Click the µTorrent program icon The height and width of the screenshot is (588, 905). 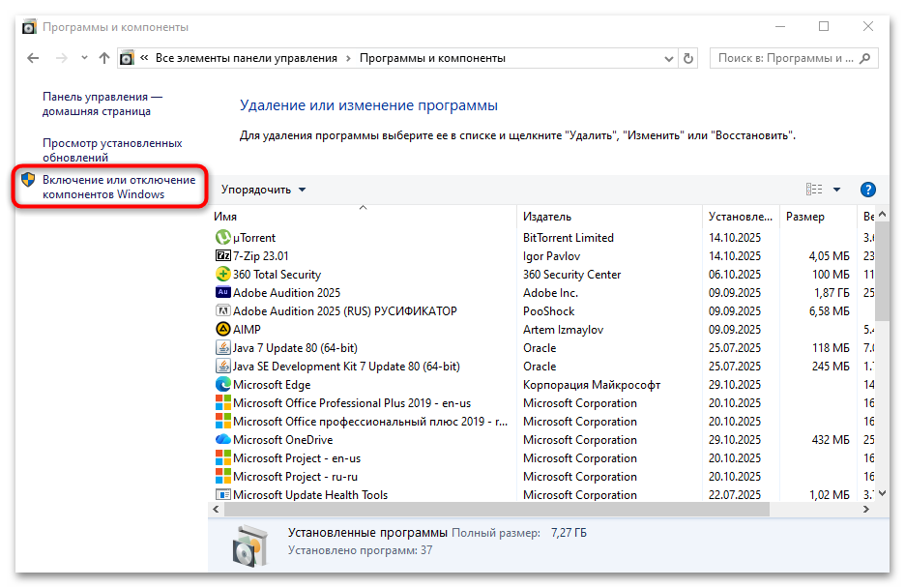pyautogui.click(x=222, y=237)
